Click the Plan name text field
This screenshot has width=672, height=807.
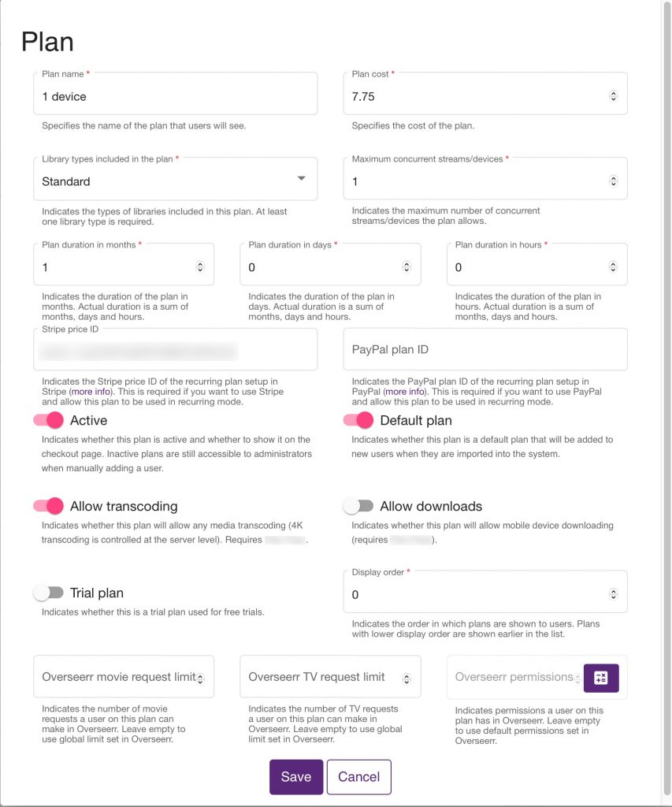coord(175,97)
